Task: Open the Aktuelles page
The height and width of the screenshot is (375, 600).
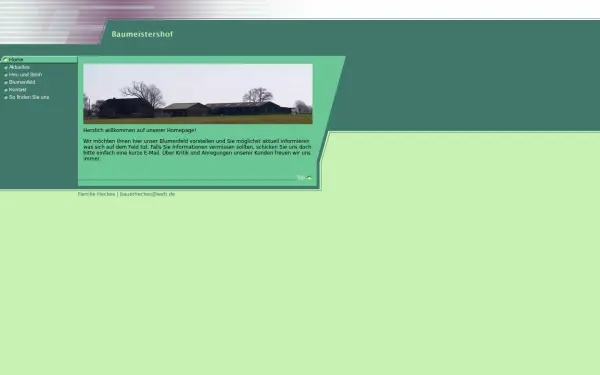Action: click(19, 67)
